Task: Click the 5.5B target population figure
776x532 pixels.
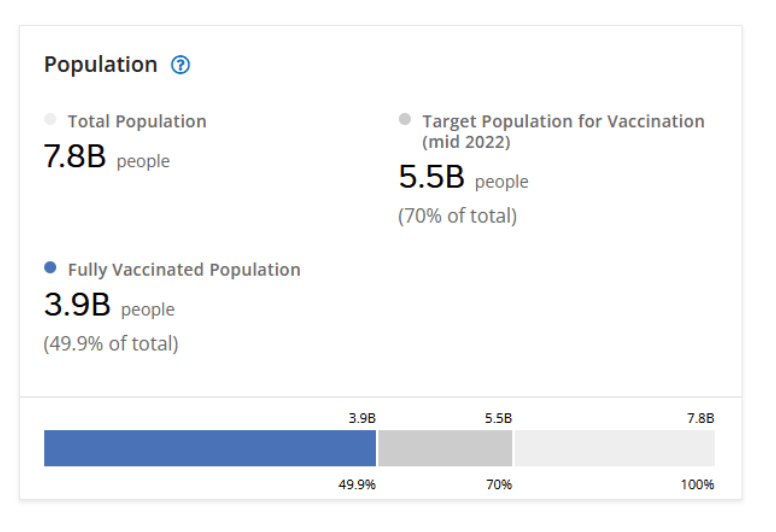Action: click(431, 178)
